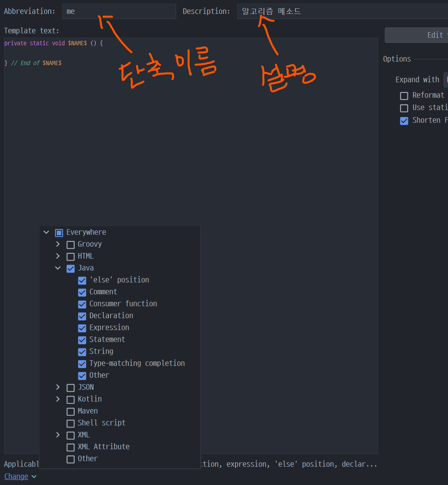Click the '// End of $NAME$' comment
Image resolution: width=448 pixels, height=485 pixels.
point(36,63)
